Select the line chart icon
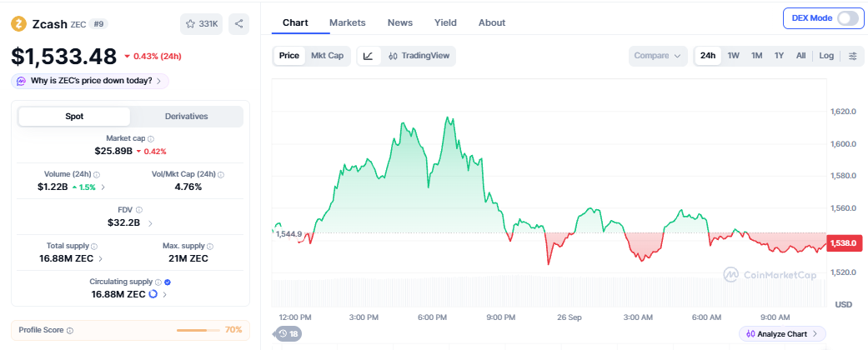The width and height of the screenshot is (868, 350). pos(369,56)
